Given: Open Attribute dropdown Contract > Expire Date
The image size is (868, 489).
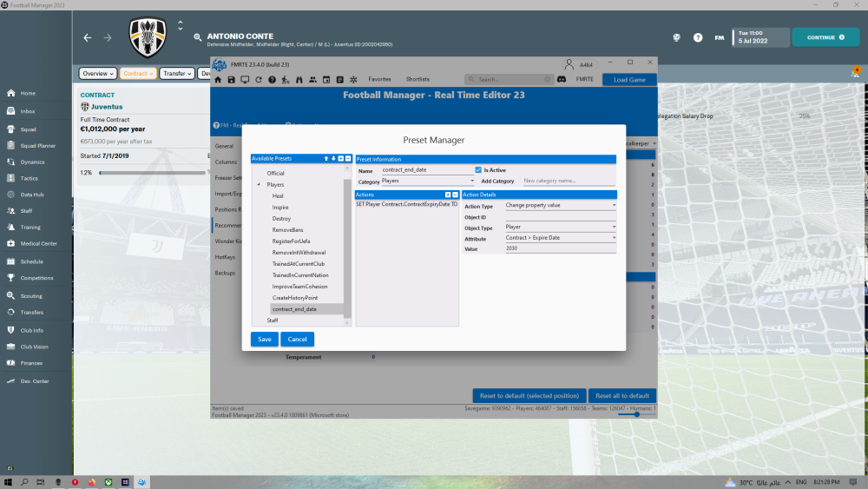Looking at the screenshot, I should coord(560,238).
